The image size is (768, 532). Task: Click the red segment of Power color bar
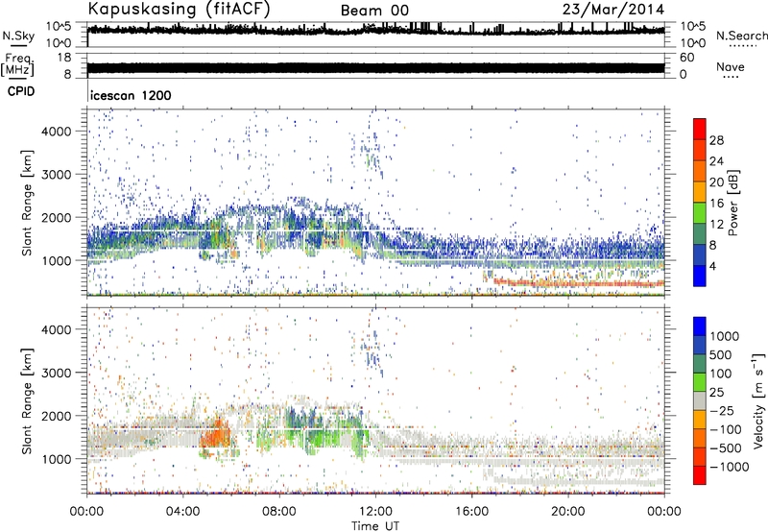700,129
